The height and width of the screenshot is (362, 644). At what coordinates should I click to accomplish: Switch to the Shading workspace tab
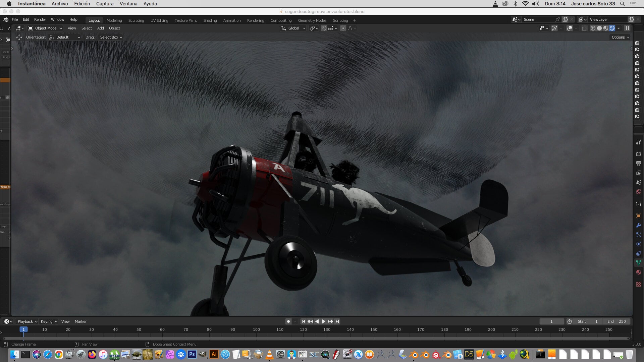point(210,20)
